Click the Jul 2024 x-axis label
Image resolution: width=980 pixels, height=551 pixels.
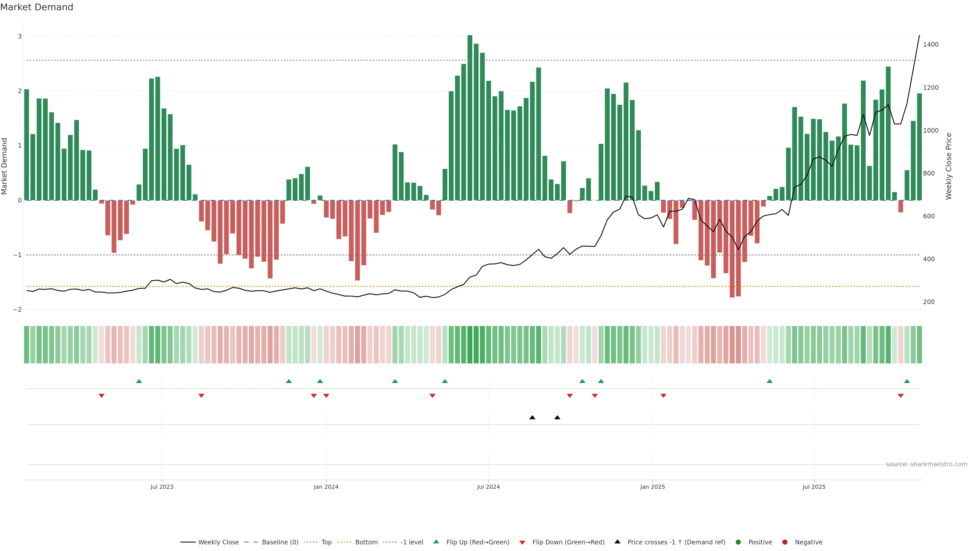[x=488, y=487]
